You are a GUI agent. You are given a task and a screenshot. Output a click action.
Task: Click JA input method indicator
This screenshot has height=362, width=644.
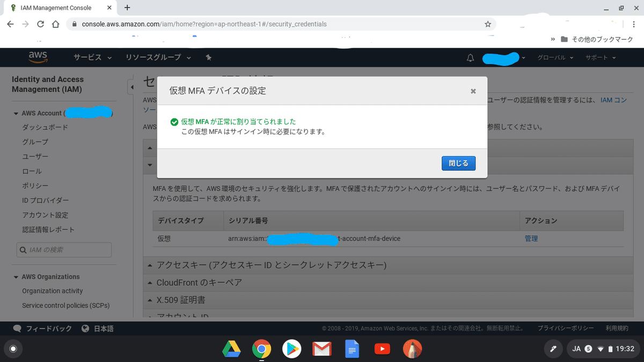[577, 349]
